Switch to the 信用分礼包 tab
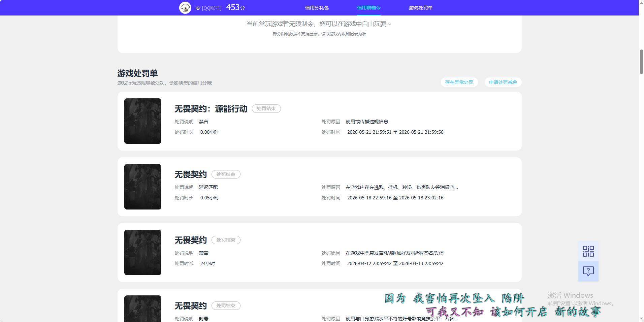Viewport: 644px width, 322px height. click(317, 8)
